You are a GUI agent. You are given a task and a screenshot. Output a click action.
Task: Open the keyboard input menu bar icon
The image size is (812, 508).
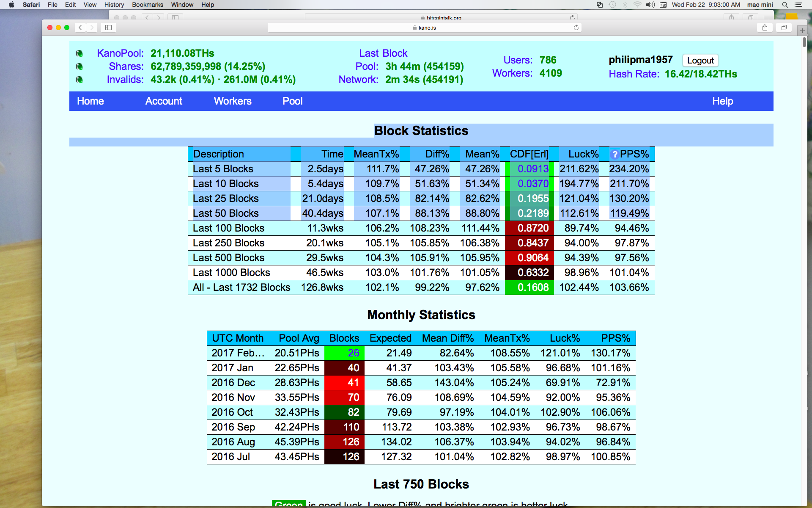pos(663,5)
